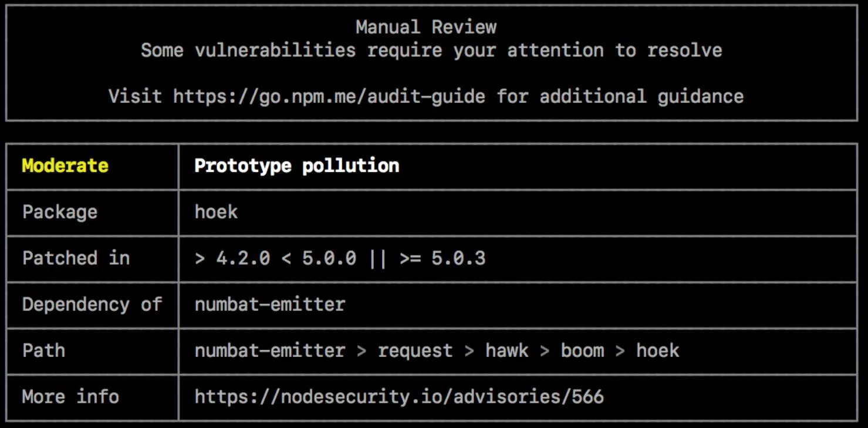The height and width of the screenshot is (428, 868).
Task: Click the "Package" row label
Action: (60, 212)
